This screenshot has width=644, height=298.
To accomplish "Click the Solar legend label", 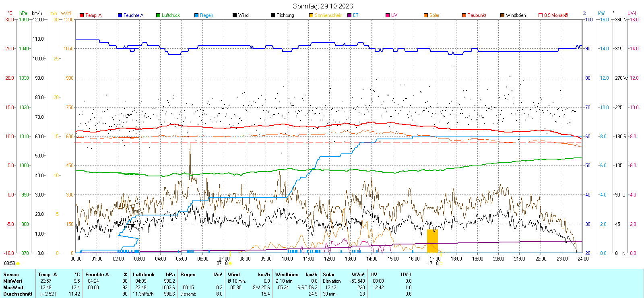I will pyautogui.click(x=434, y=15).
